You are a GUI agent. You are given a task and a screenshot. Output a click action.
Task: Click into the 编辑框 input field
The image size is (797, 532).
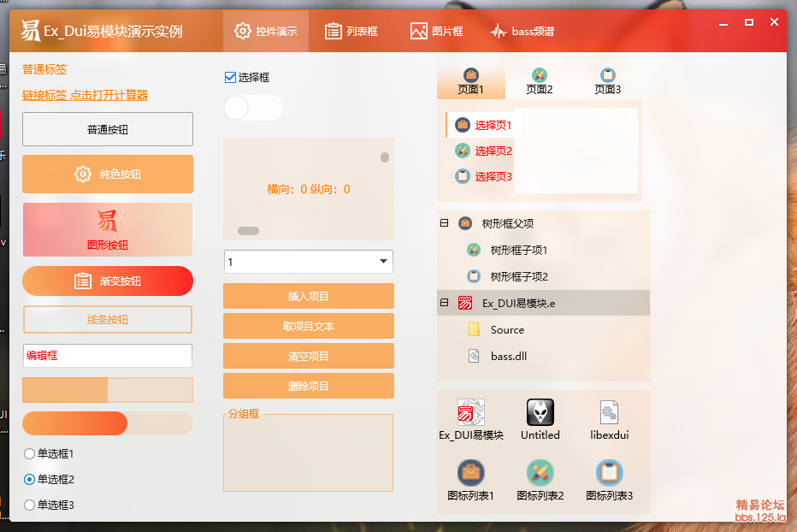click(108, 356)
